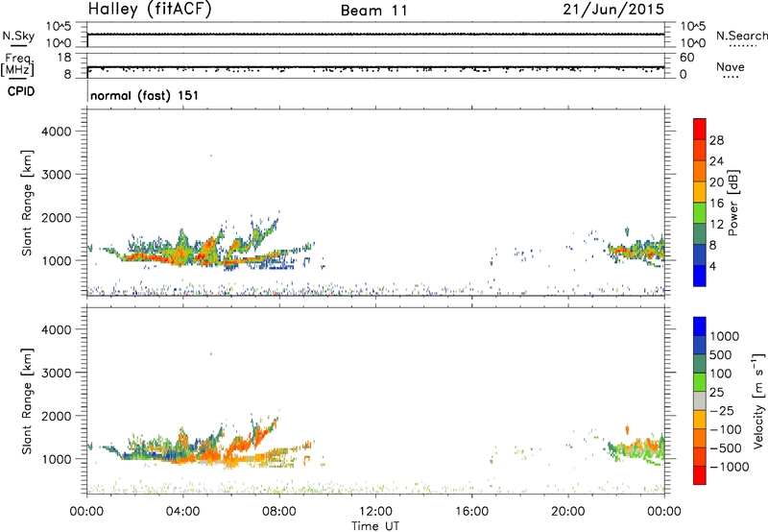Click the 'Beam 11' label
This screenshot has width=768, height=532.
point(374,11)
